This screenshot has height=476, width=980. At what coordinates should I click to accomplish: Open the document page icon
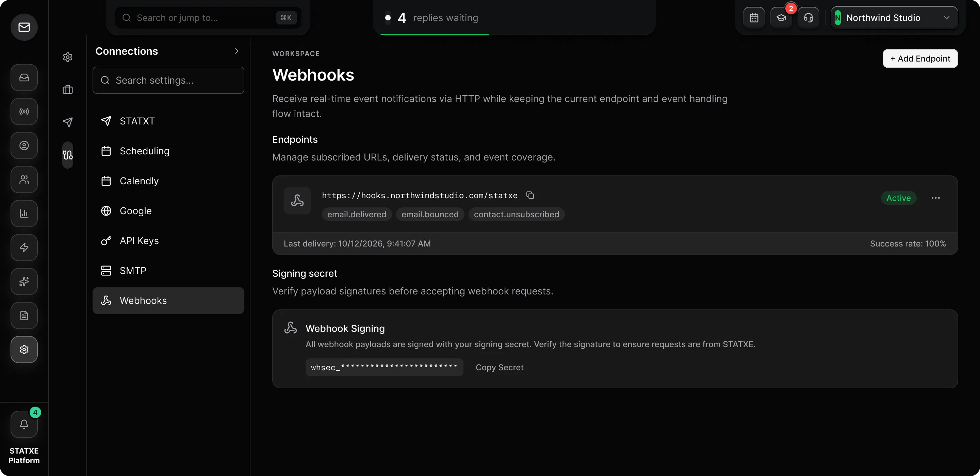point(24,316)
